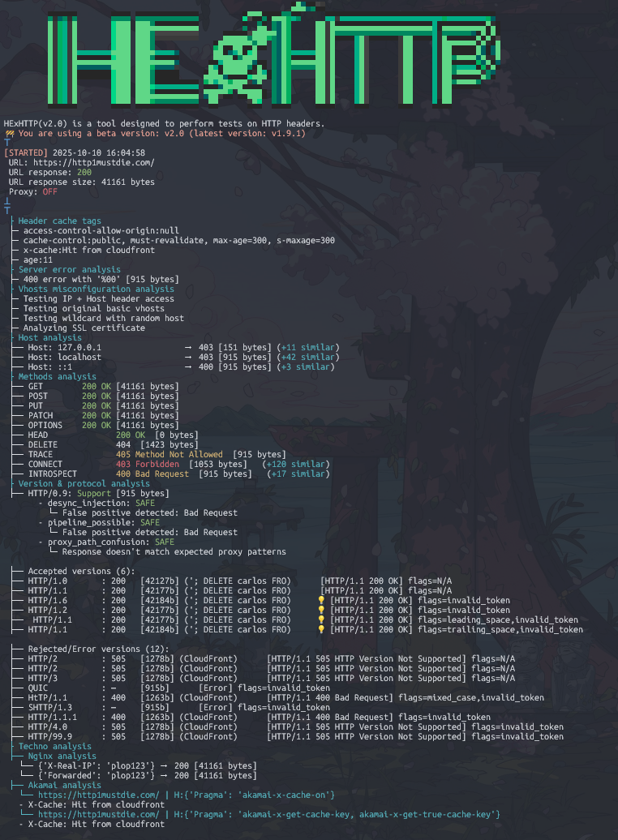Click the 'Version & protocol analysis' heading

click(x=84, y=483)
